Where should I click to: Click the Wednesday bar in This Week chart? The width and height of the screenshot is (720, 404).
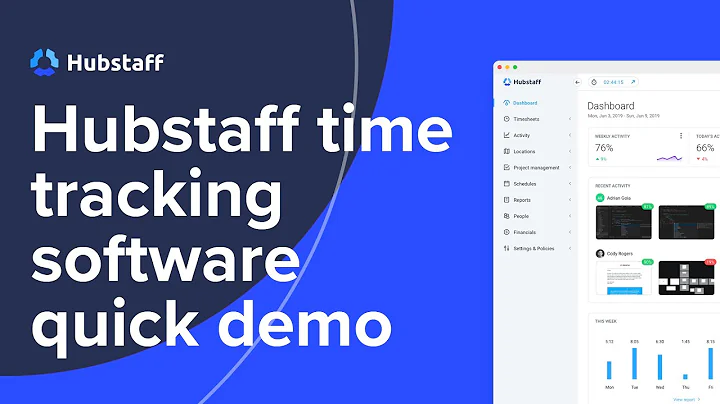(x=660, y=367)
